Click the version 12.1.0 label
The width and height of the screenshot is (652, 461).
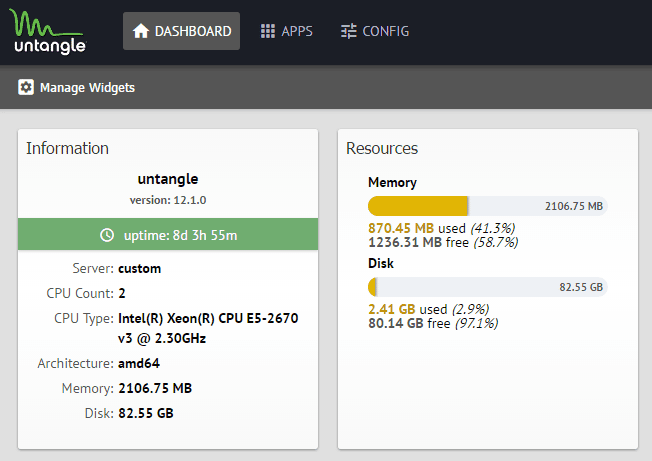pyautogui.click(x=168, y=199)
